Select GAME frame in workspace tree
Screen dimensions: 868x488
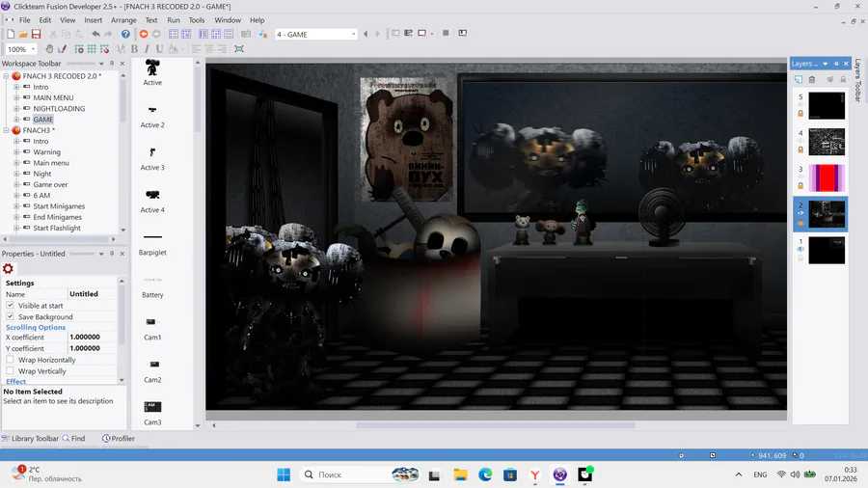(x=43, y=119)
